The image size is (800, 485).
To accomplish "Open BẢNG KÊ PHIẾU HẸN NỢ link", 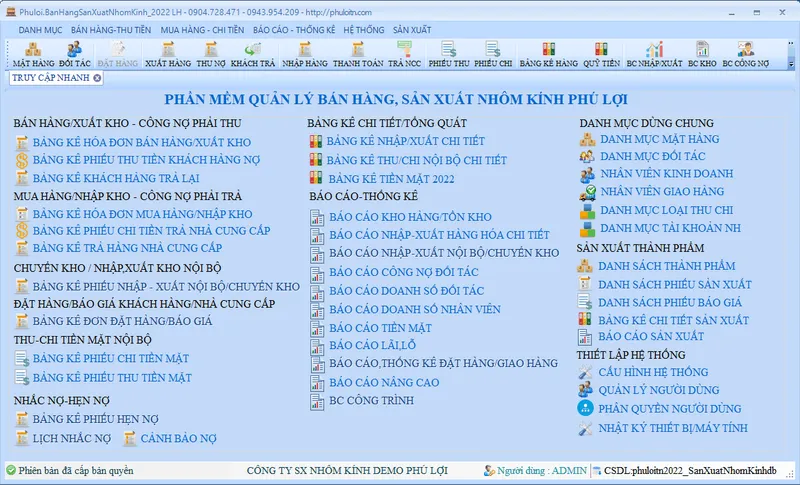I will pos(95,419).
